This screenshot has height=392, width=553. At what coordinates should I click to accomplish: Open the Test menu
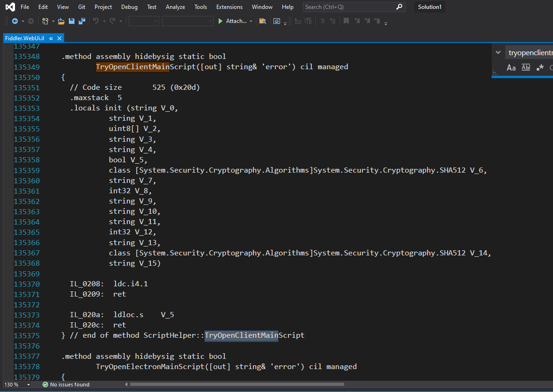point(152,7)
